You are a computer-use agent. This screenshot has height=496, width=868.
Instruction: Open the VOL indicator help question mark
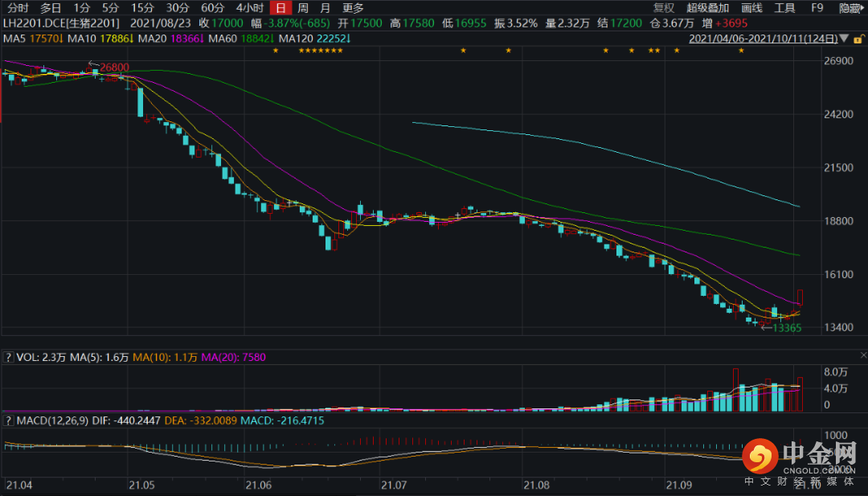click(8, 356)
